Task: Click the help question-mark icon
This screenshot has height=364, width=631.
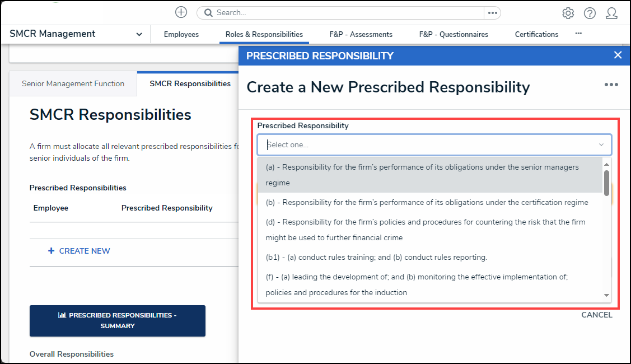Action: [x=590, y=13]
